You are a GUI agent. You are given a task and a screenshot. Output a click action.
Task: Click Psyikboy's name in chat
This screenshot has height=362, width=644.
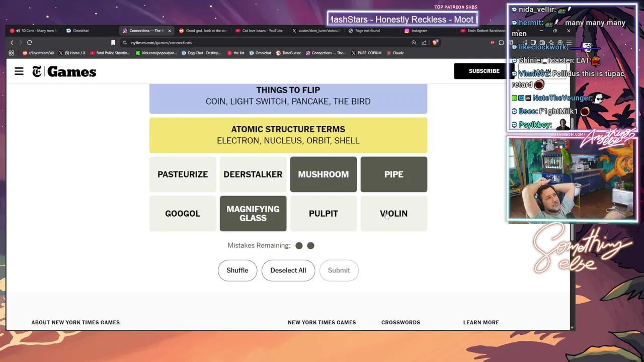[535, 125]
